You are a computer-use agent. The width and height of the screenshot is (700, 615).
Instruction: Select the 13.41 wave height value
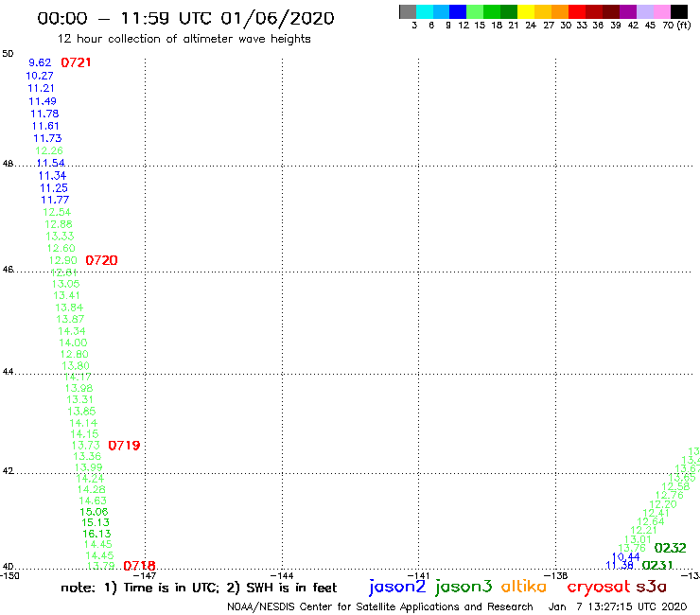(x=66, y=295)
